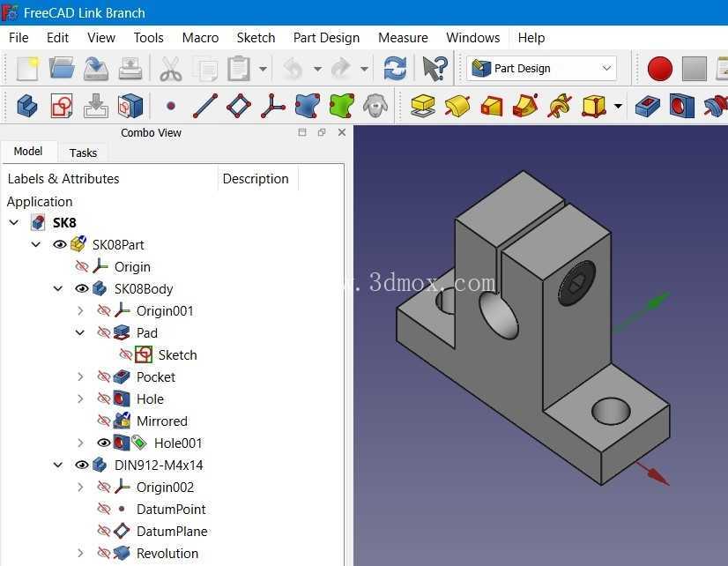The height and width of the screenshot is (566, 728).
Task: Show Sketch using its hidden-eye icon
Action: coord(125,354)
